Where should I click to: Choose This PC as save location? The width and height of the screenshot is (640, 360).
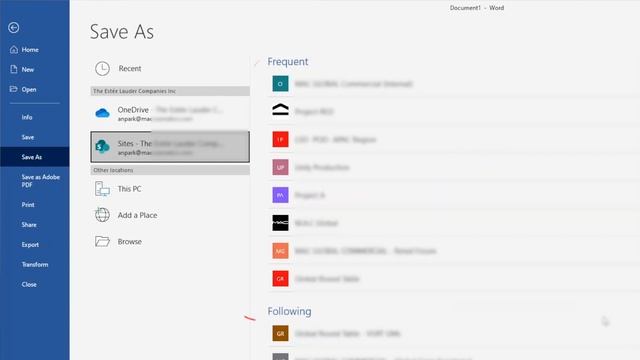[170, 189]
